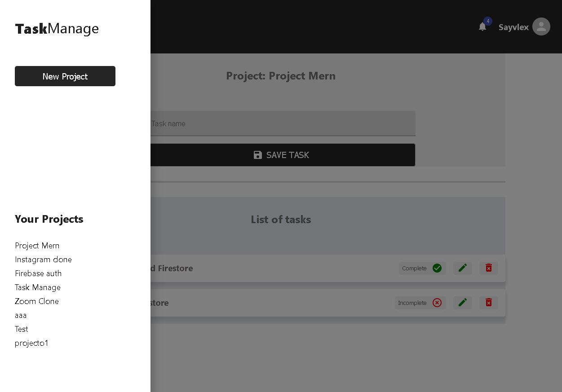The width and height of the screenshot is (562, 392).
Task: Edit the incomplete task with pencil icon
Action: (x=463, y=303)
